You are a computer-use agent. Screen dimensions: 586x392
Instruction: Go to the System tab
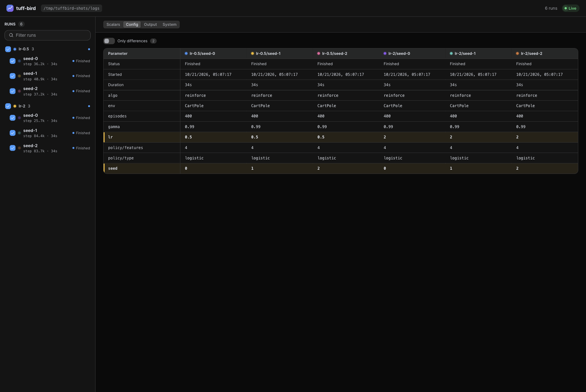point(169,25)
